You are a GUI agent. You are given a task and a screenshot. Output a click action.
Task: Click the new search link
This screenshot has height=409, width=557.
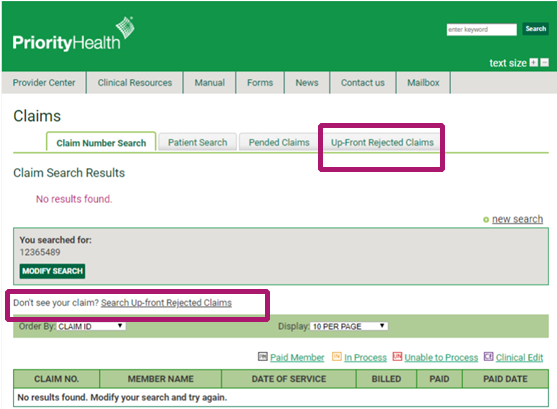(517, 219)
